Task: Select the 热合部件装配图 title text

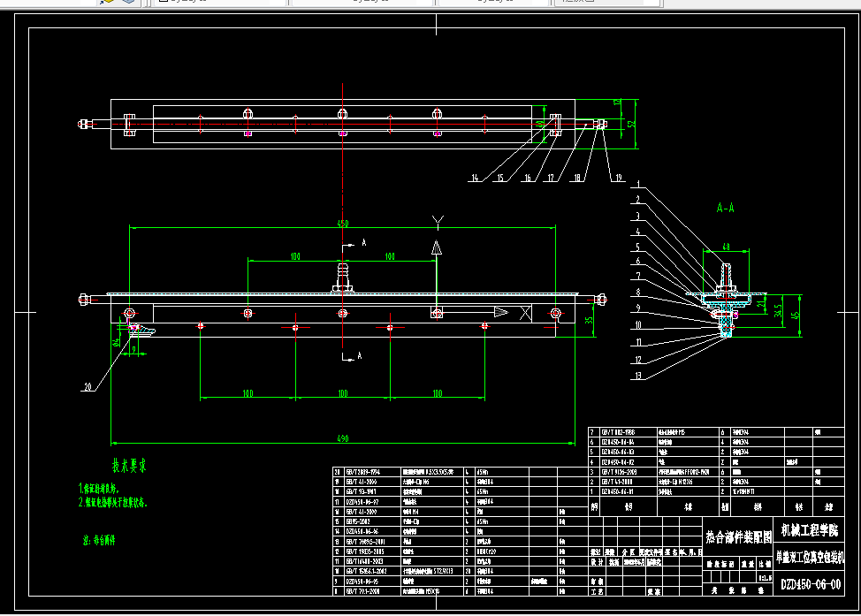Action: (738, 537)
